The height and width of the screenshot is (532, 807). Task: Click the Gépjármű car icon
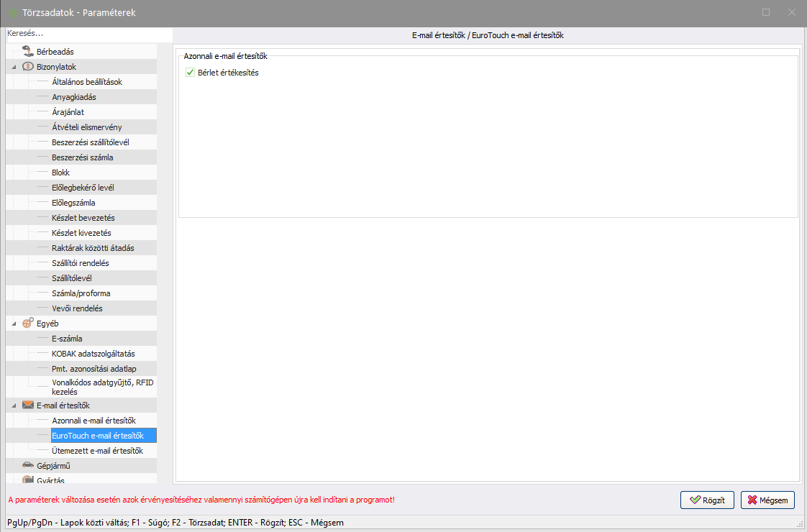pyautogui.click(x=27, y=466)
